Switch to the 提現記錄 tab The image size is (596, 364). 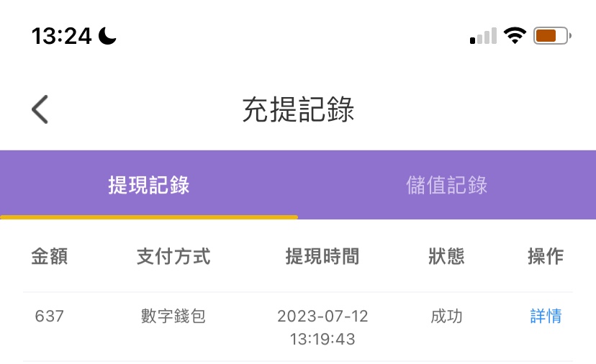tap(149, 185)
